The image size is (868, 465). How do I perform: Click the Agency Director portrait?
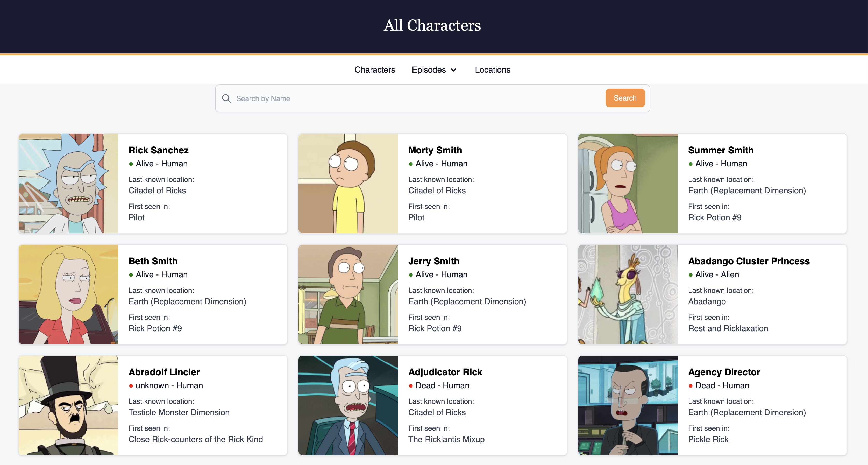tap(627, 406)
